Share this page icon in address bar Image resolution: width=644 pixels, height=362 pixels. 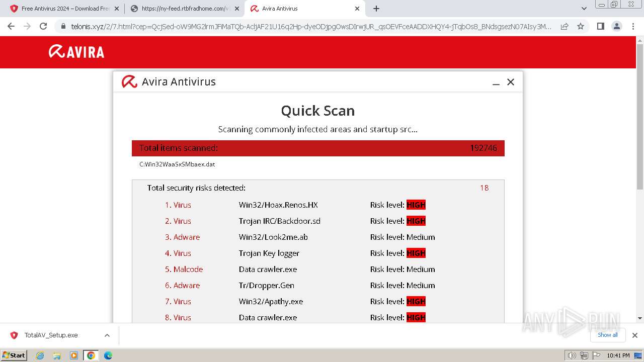[x=565, y=26]
